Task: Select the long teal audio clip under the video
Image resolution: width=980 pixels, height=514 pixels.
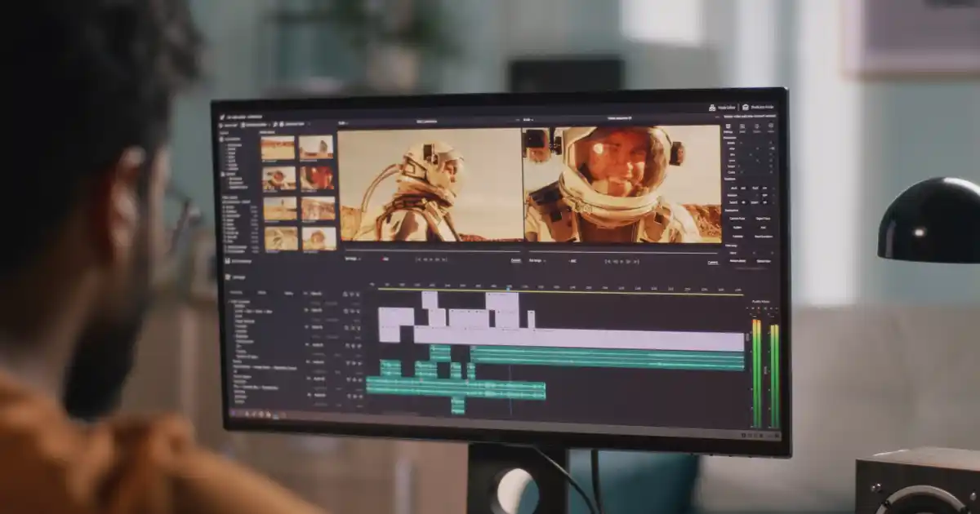Action: coord(607,357)
